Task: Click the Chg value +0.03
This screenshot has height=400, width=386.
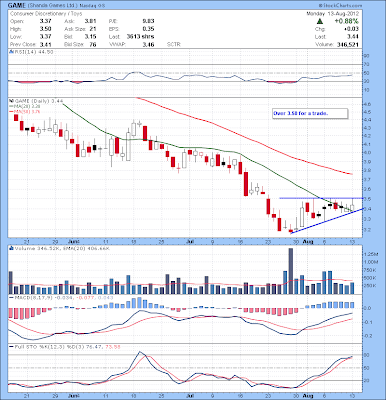Action: point(352,29)
